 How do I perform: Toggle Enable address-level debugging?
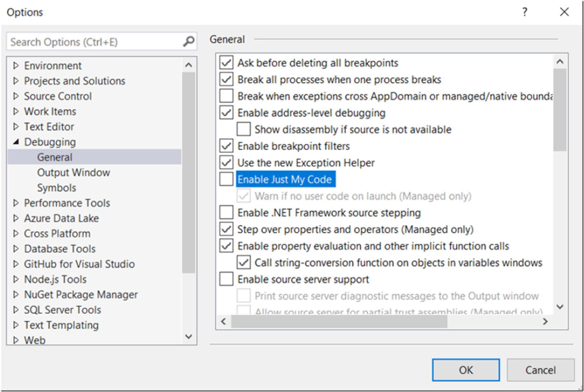click(x=226, y=113)
